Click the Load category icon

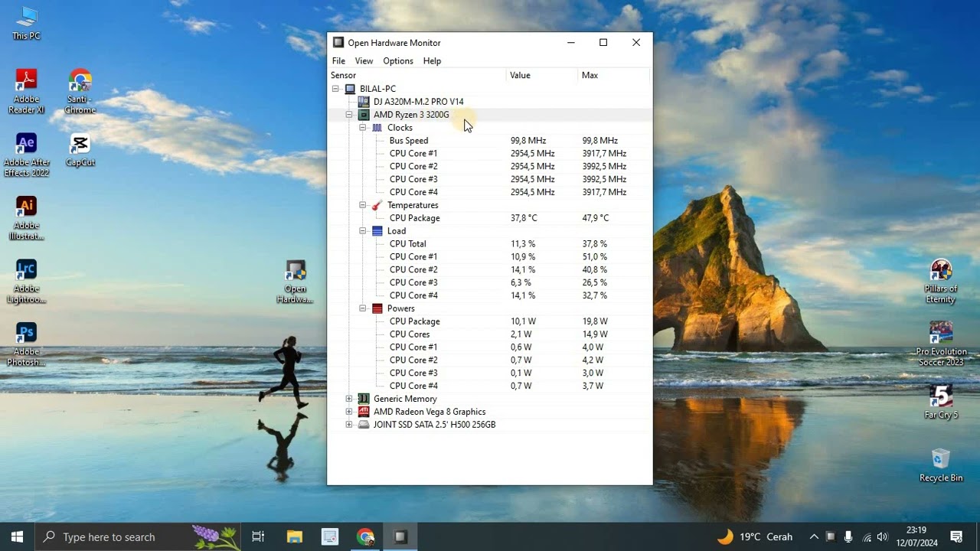pyautogui.click(x=377, y=231)
